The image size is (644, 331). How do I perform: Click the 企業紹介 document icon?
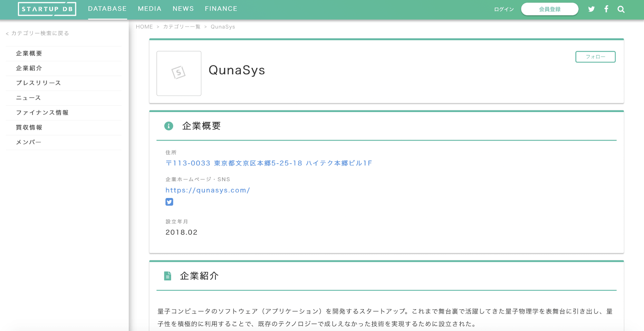click(168, 276)
